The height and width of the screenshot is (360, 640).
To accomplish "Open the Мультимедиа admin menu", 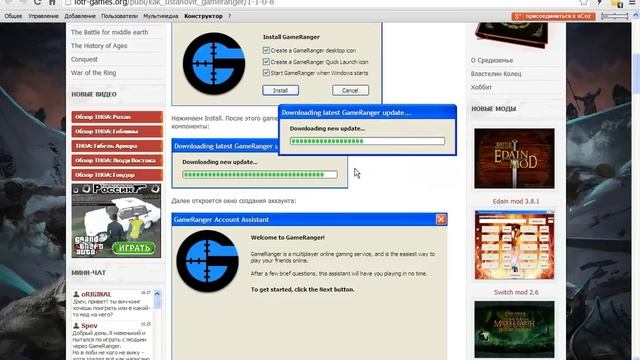I will 161,16.
